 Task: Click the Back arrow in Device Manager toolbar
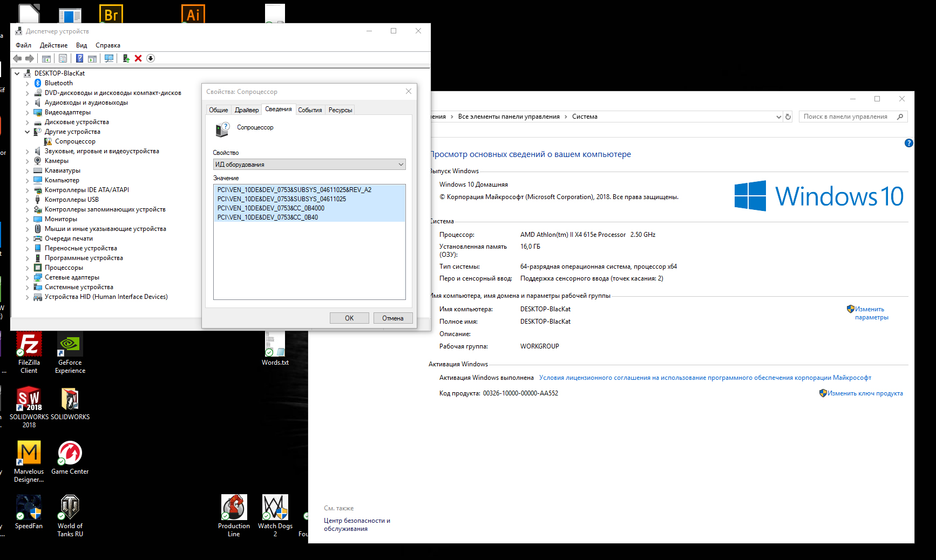(17, 58)
